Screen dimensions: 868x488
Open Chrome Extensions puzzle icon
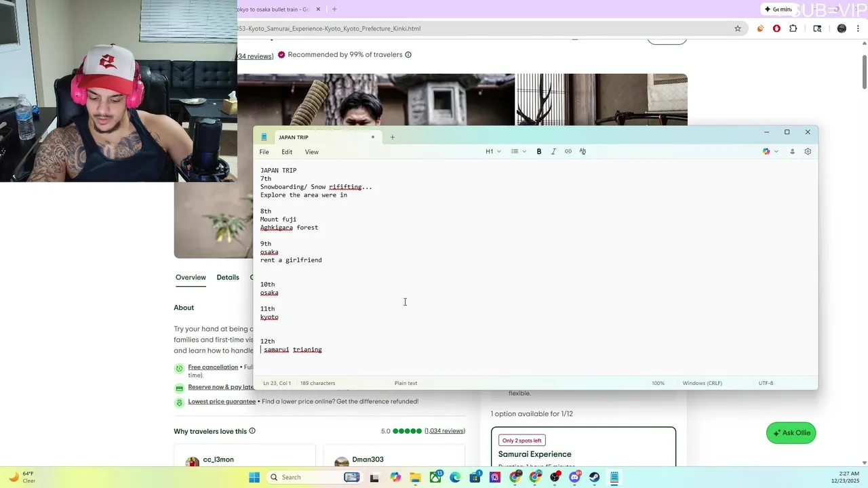tap(793, 28)
